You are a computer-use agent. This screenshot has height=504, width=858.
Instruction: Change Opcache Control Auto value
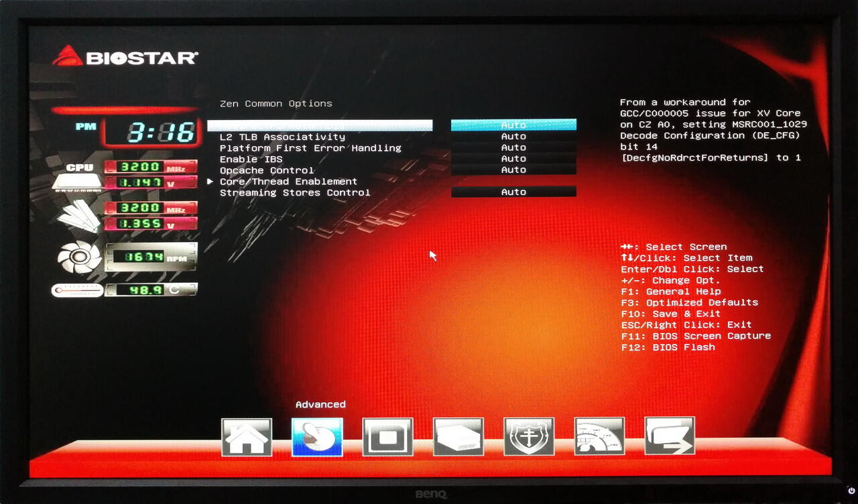513,170
